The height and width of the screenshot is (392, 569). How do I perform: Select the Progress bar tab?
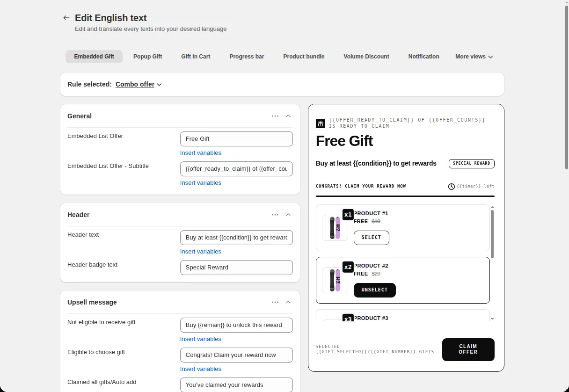tap(247, 57)
